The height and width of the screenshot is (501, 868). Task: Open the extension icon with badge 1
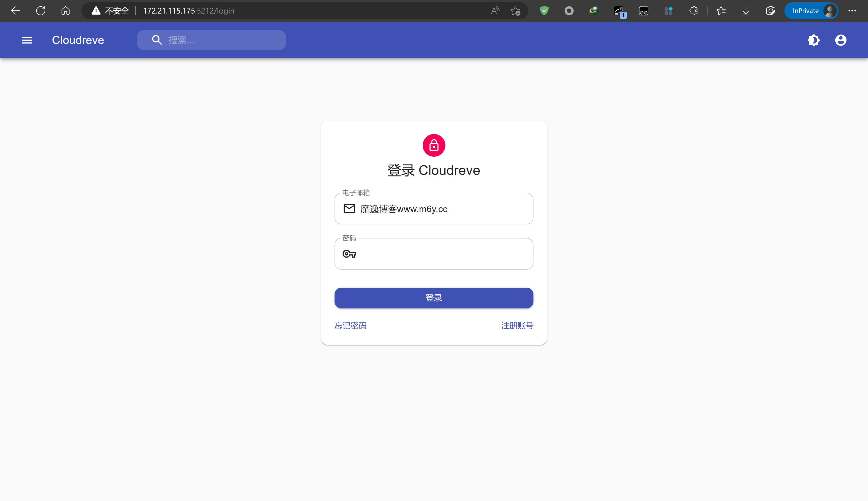[x=620, y=12]
